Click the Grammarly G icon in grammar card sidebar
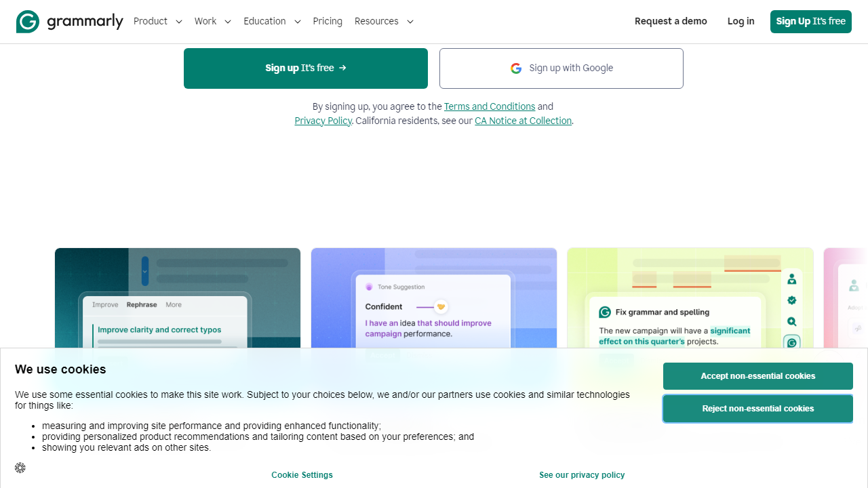868x488 pixels. [791, 343]
